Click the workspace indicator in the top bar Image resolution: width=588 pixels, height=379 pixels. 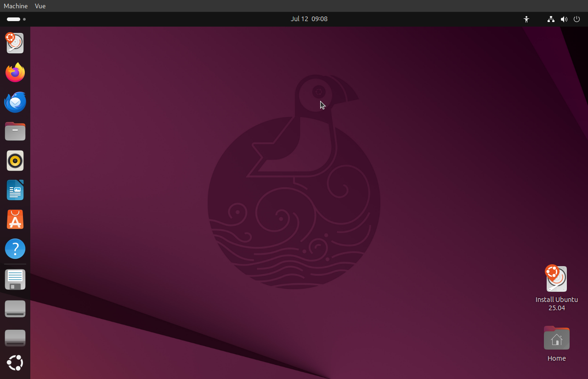tap(16, 19)
